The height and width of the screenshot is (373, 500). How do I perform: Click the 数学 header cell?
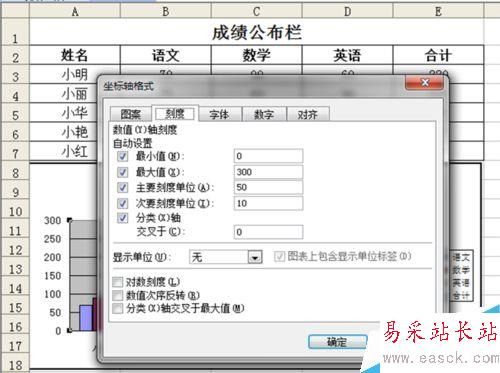(x=256, y=55)
